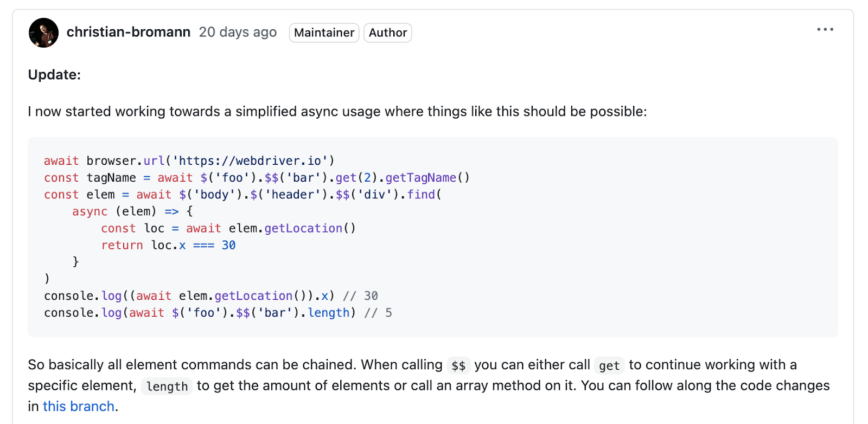Click the 'const loc' getLocation line
Image resolution: width=868 pixels, height=424 pixels.
coord(228,228)
